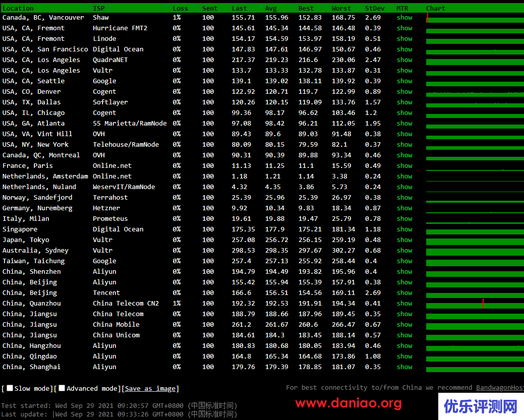Show MTR for Dallas Softlayer row
Viewport: 524px width, 420px height.
click(x=404, y=102)
